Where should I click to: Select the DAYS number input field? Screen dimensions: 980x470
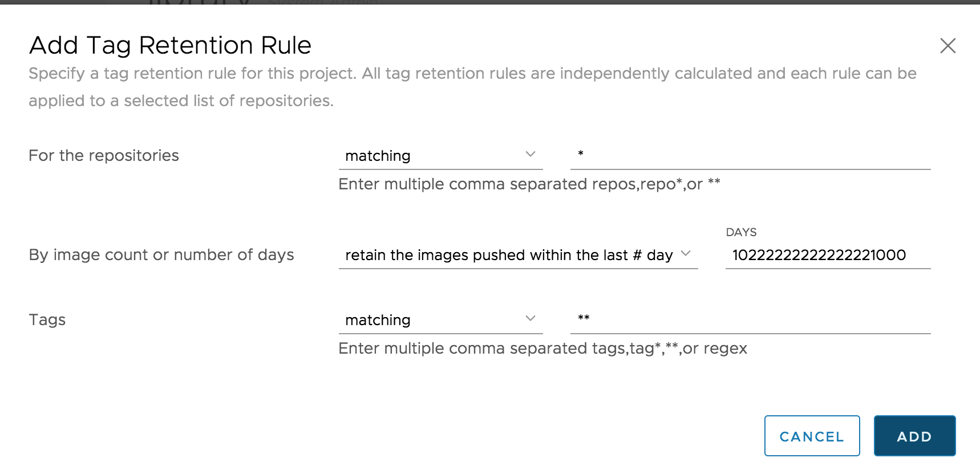point(827,255)
